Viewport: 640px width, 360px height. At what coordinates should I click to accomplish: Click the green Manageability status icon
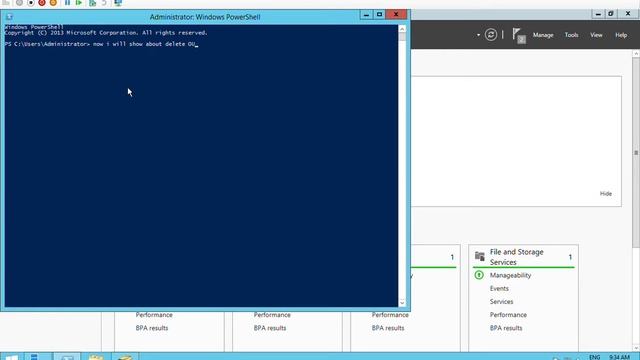click(x=479, y=275)
